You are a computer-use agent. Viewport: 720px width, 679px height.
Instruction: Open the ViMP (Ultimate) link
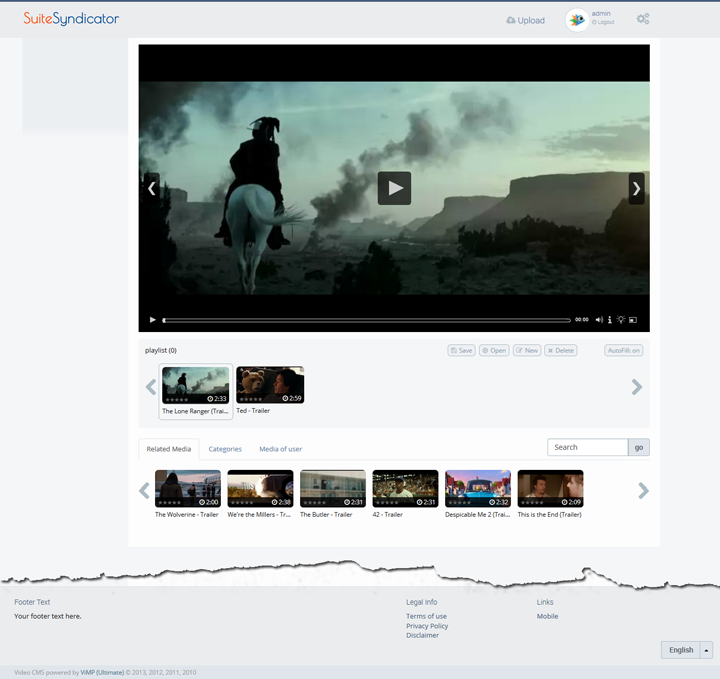102,673
